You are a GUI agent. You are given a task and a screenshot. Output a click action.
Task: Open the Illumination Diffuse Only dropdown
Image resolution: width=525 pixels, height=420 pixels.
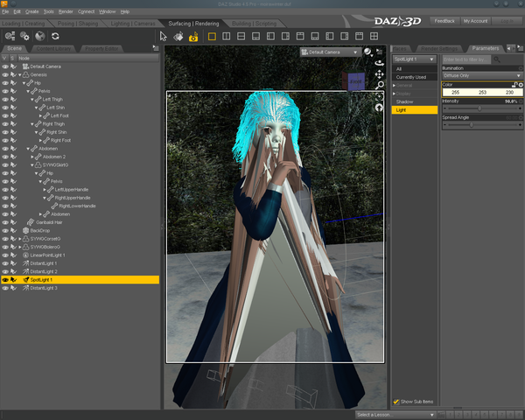click(x=480, y=76)
